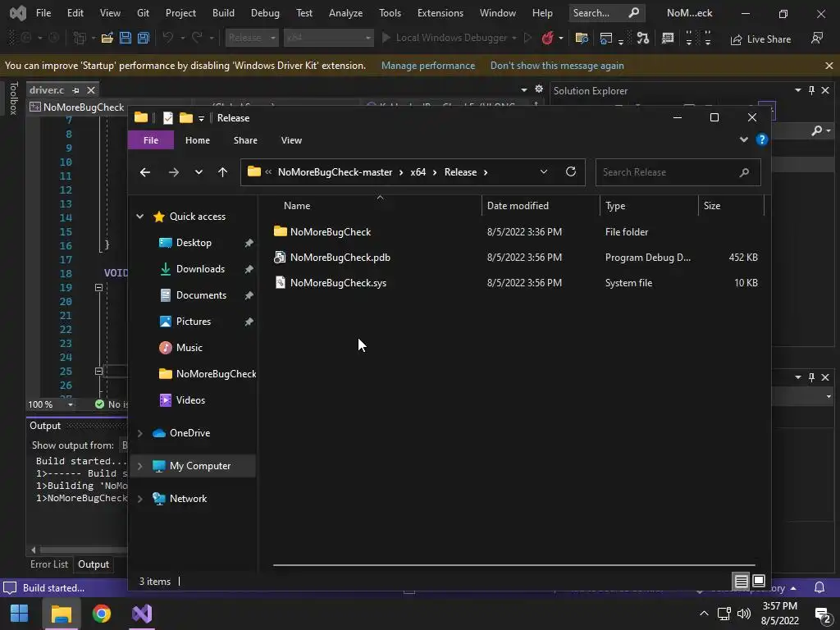
Task: Open the Visual Studio search box
Action: point(606,13)
